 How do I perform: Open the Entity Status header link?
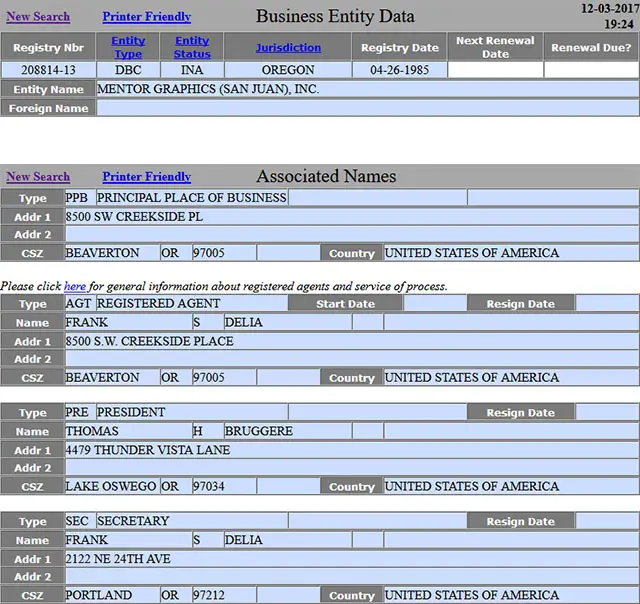(x=192, y=47)
